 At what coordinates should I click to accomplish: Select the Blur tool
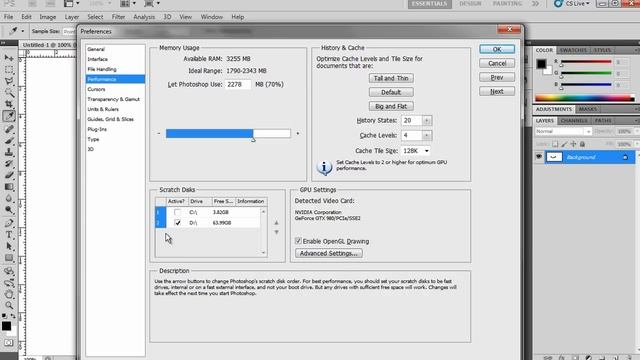point(9,198)
